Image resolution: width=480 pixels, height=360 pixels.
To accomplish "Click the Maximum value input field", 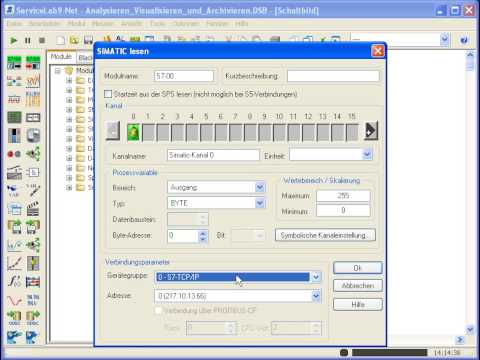I will (x=343, y=196).
